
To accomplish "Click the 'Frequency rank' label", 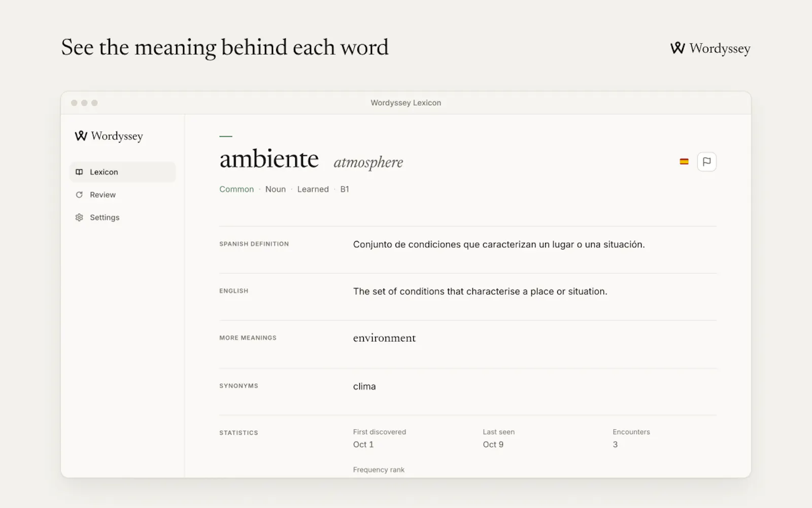I will pyautogui.click(x=379, y=470).
